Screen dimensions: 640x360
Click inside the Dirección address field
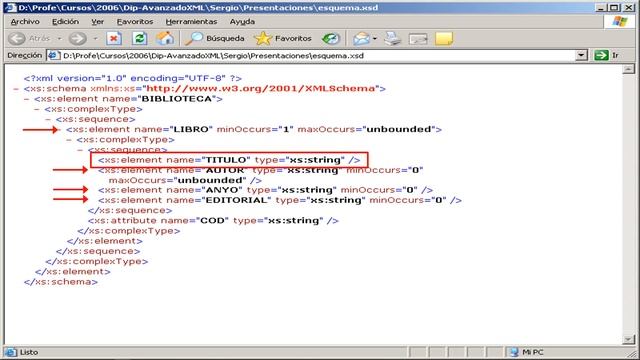[x=318, y=56]
